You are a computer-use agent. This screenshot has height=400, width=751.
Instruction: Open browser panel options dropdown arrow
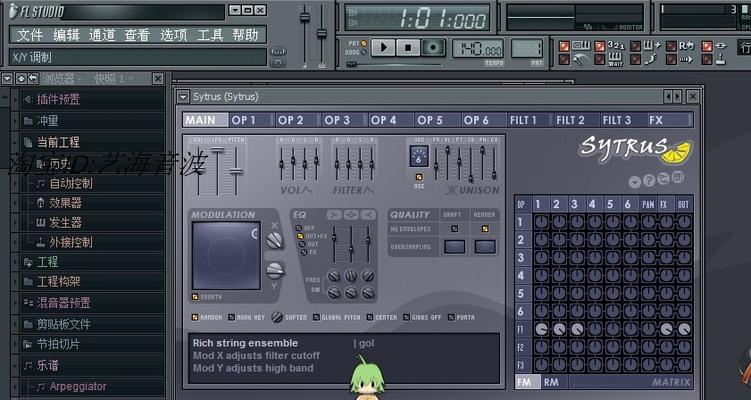point(7,79)
